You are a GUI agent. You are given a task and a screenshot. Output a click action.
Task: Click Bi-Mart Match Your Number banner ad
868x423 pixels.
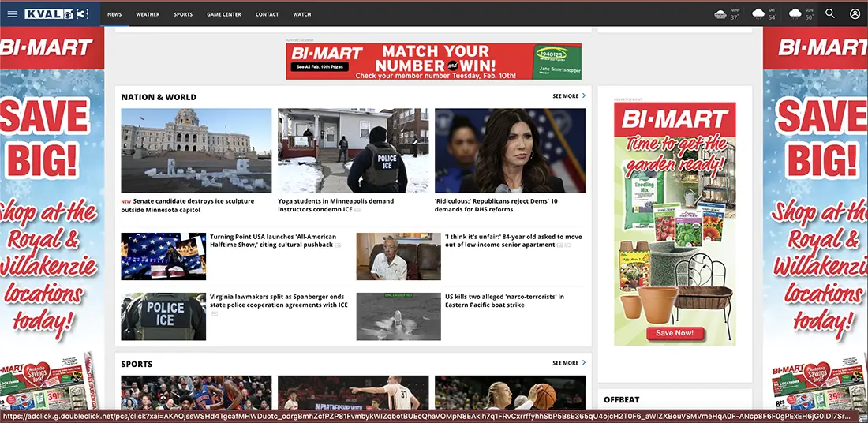(433, 62)
